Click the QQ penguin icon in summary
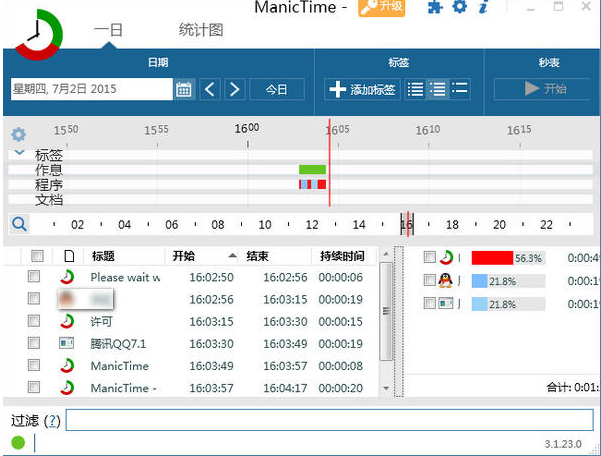The width and height of the screenshot is (601, 456). pyautogui.click(x=445, y=280)
